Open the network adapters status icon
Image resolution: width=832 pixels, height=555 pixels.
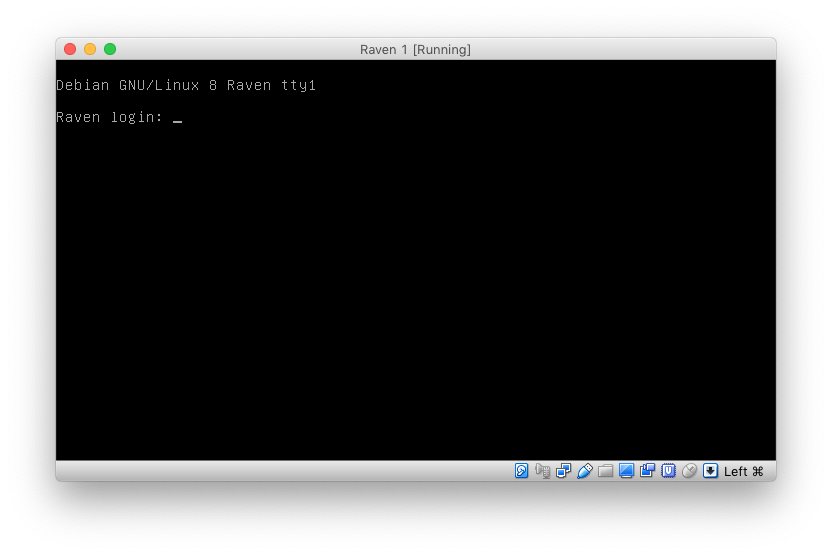(563, 471)
